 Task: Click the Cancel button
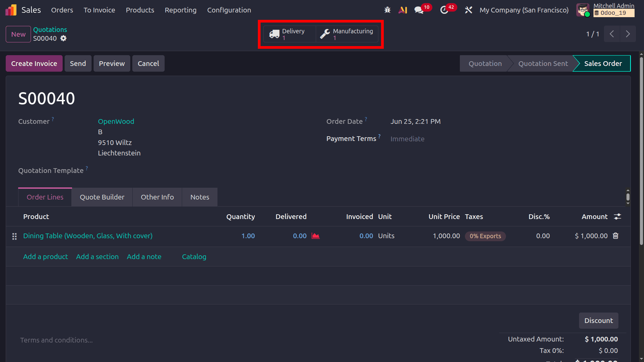(148, 64)
